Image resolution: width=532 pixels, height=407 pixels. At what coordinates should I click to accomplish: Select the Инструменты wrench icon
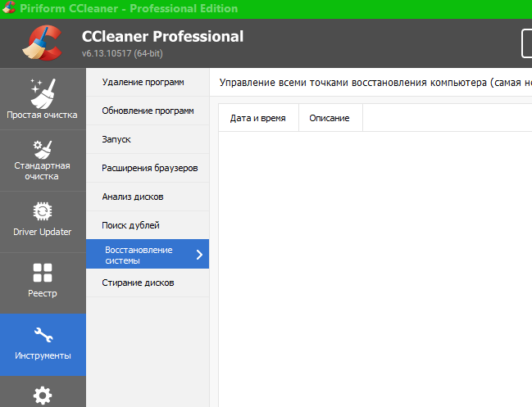pyautogui.click(x=43, y=335)
